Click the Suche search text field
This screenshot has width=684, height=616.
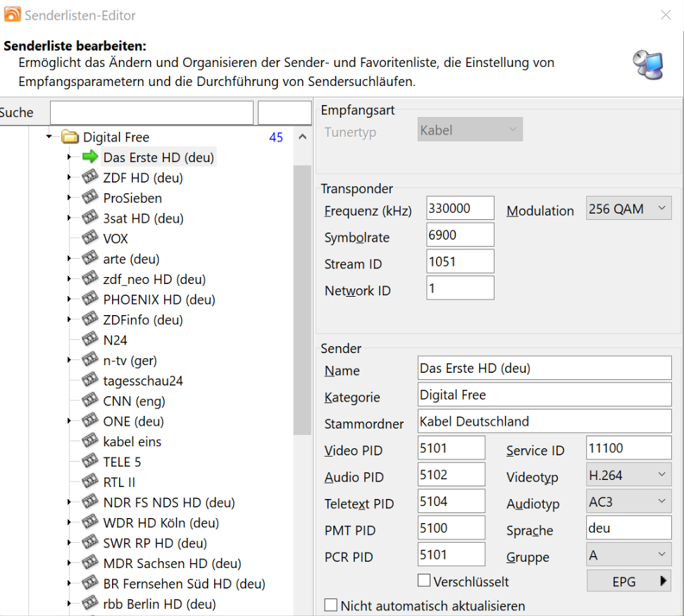[x=152, y=113]
